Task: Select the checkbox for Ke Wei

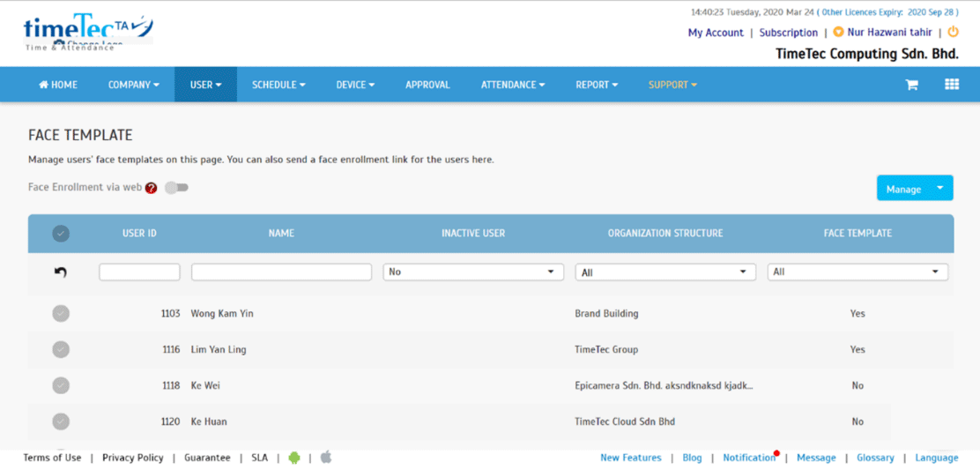Action: [61, 385]
